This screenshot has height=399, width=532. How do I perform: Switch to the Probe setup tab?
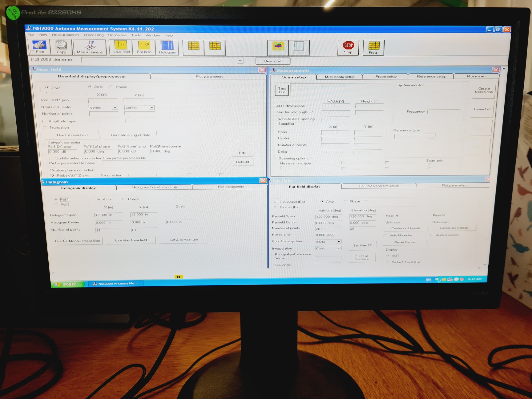[385, 76]
